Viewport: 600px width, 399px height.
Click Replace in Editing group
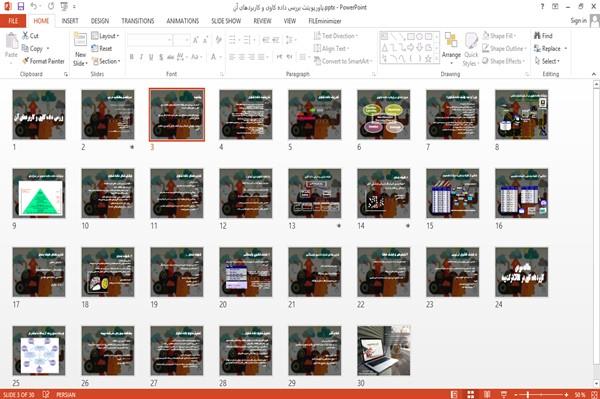547,49
